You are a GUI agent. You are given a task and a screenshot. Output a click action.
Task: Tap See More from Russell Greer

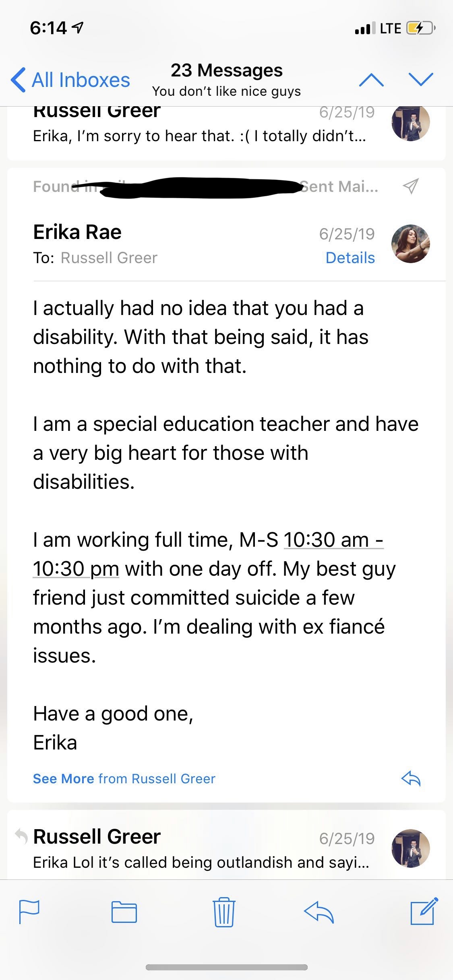coord(124,779)
